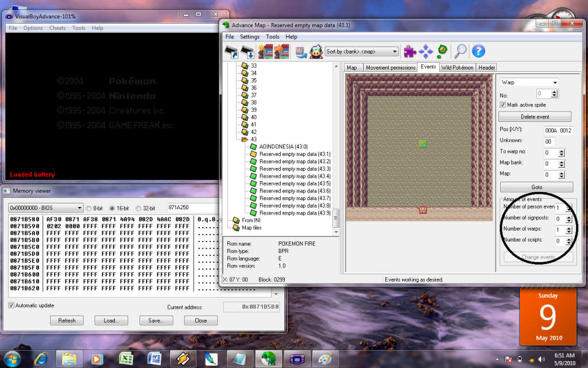Click the Goto button
Viewport: 588px width, 368px height.
(x=536, y=187)
